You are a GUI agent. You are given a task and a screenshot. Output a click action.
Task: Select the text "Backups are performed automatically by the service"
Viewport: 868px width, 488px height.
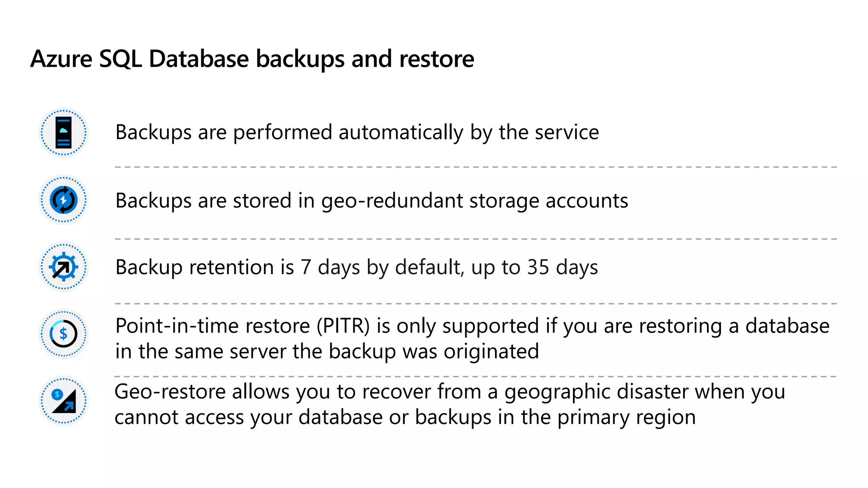point(357,132)
